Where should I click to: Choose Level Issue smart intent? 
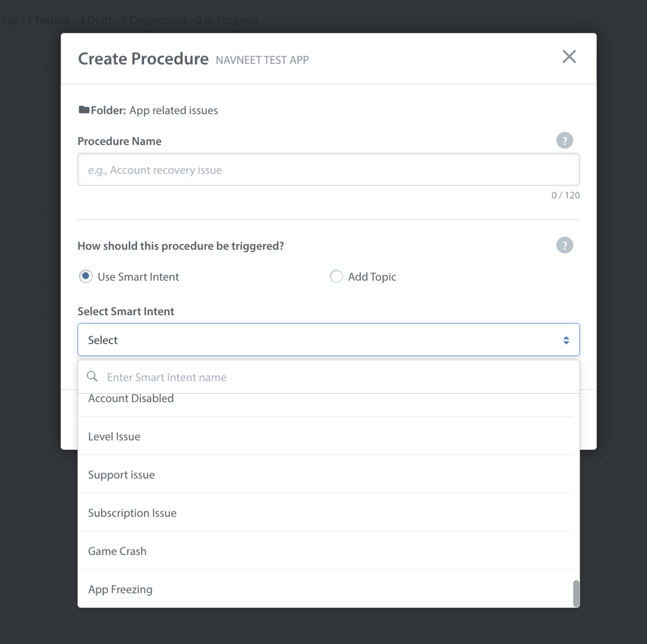pos(114,437)
